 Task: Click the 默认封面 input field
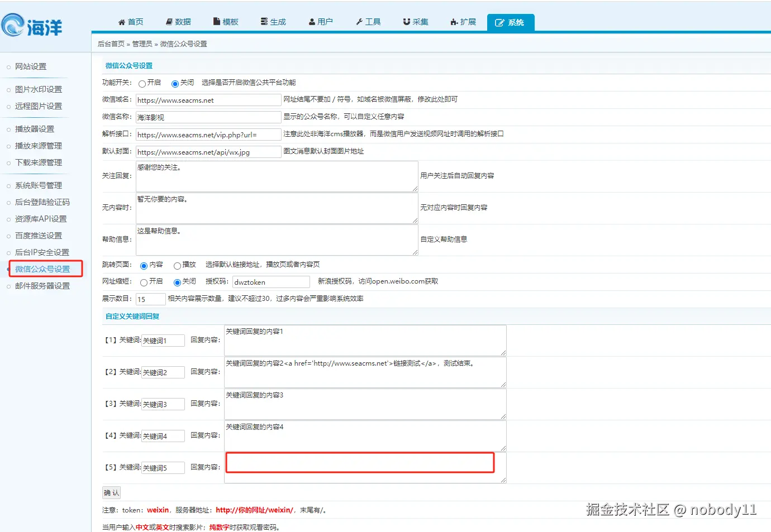[208, 152]
